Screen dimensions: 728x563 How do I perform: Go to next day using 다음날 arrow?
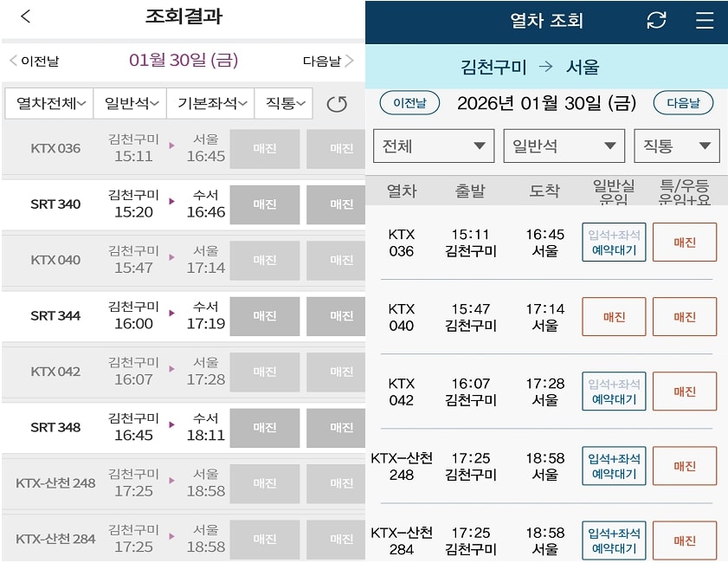point(328,61)
